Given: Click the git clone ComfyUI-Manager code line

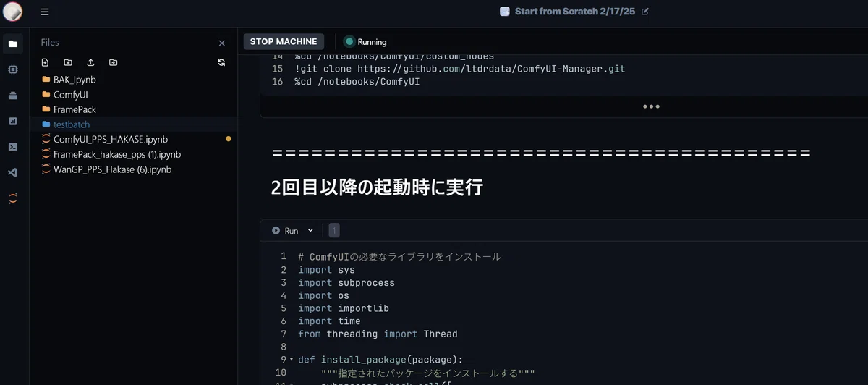Looking at the screenshot, I should [x=459, y=69].
